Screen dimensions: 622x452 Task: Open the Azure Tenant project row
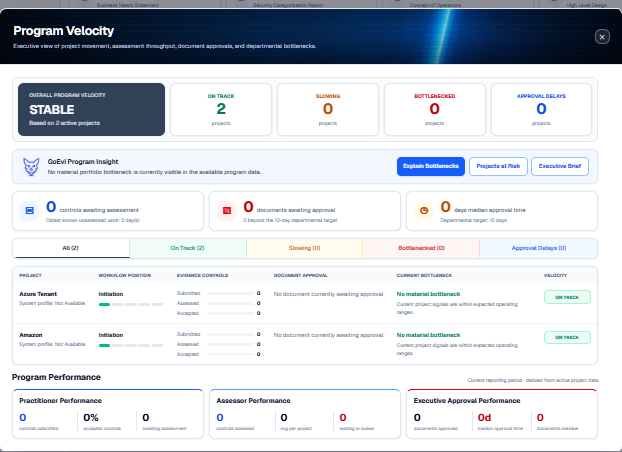point(305,303)
